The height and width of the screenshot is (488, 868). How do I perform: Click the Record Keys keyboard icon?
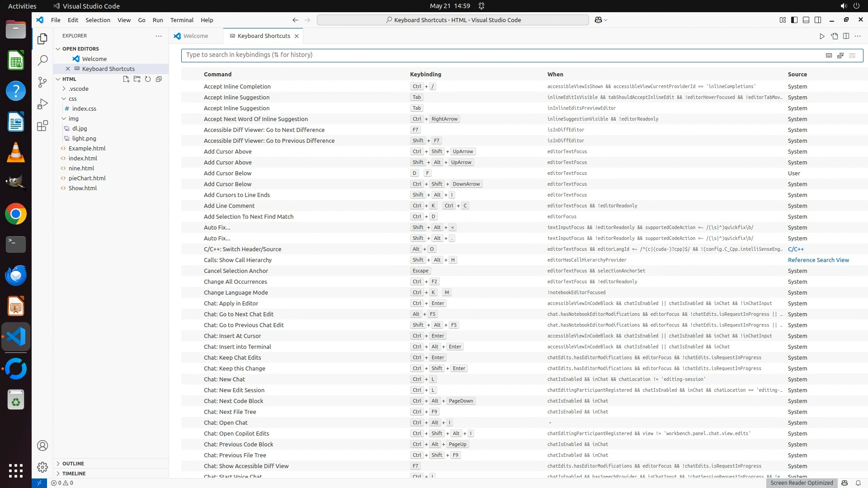point(829,55)
